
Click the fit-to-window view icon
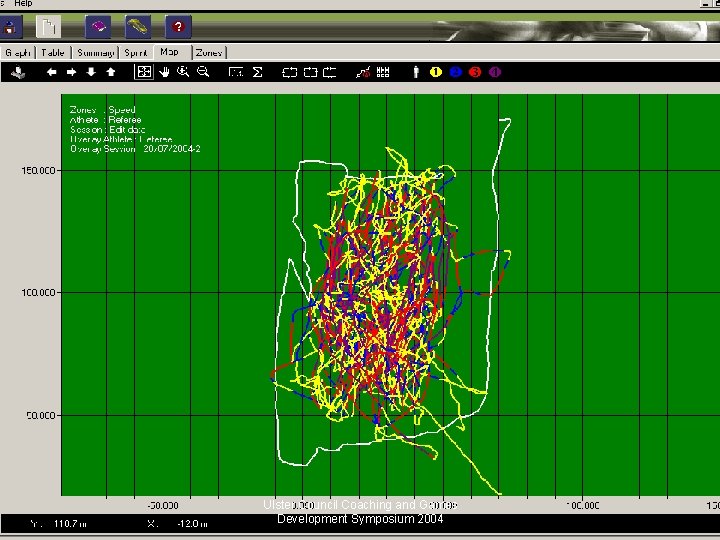[144, 72]
